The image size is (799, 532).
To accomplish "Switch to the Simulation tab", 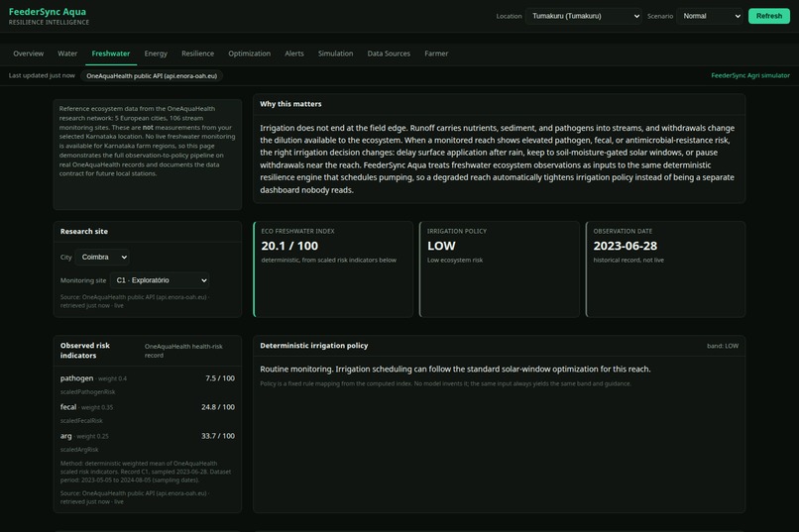I will click(335, 53).
